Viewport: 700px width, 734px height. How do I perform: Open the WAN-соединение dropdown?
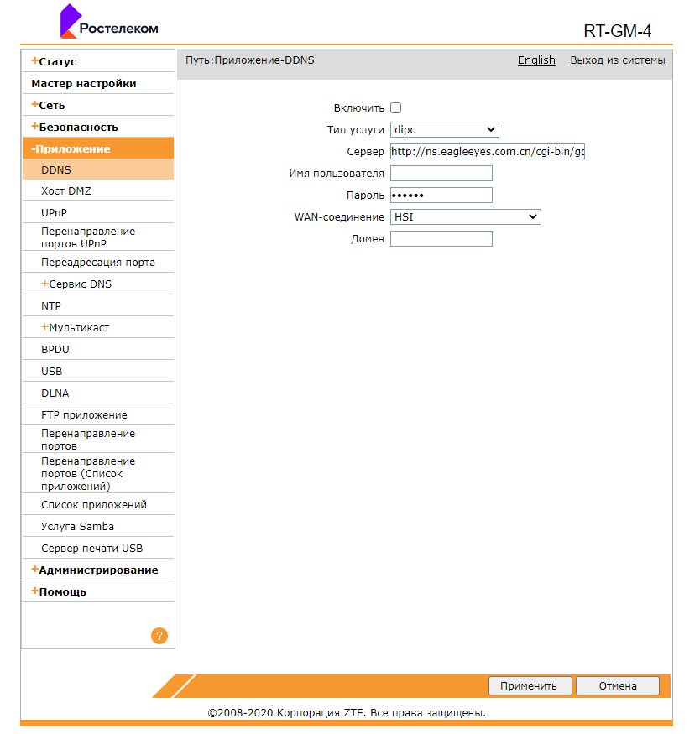click(x=466, y=217)
